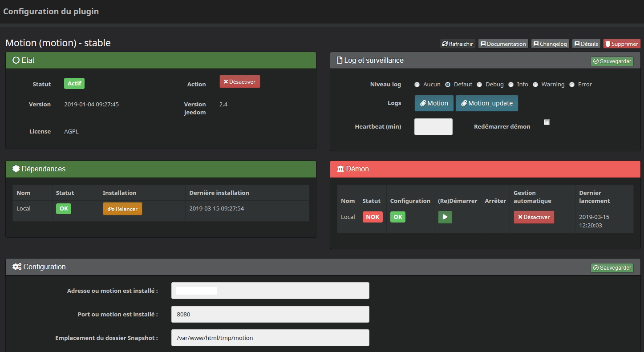Screen dimensions: 644x352
Task: Click the Motion (motion) - stable title
Action: (58, 43)
